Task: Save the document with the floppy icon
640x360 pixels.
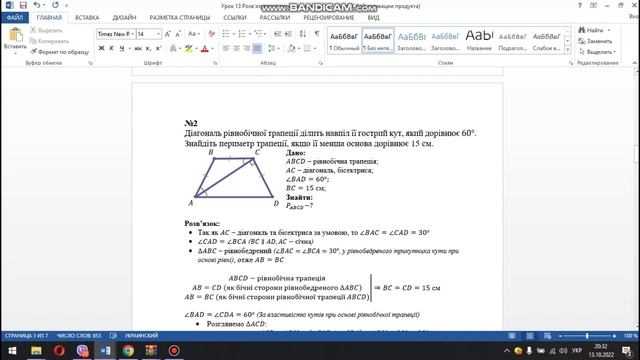Action: [x=23, y=5]
